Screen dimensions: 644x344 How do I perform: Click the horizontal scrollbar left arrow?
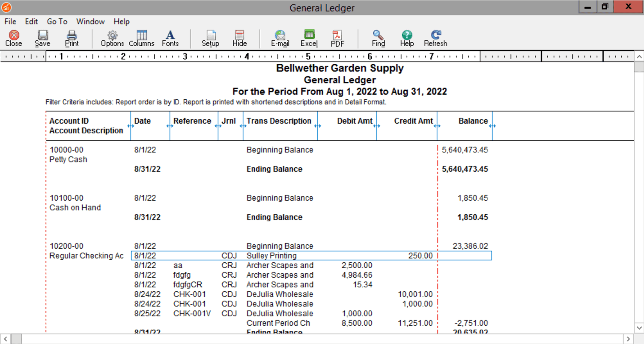(5, 339)
